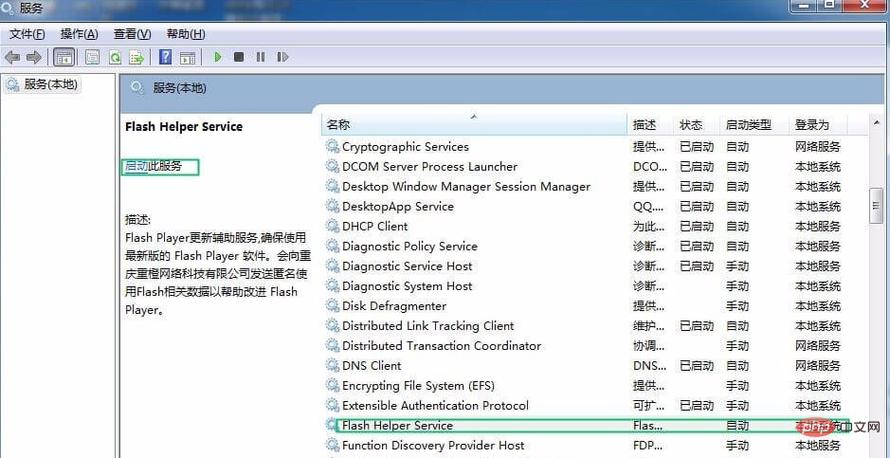Click gear icon beside DNS Client
This screenshot has height=458, width=890.
[x=332, y=365]
